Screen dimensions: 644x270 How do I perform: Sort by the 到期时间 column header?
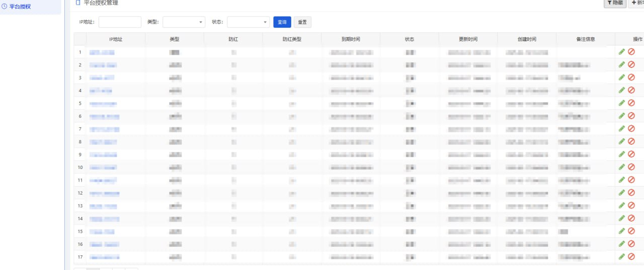click(351, 39)
